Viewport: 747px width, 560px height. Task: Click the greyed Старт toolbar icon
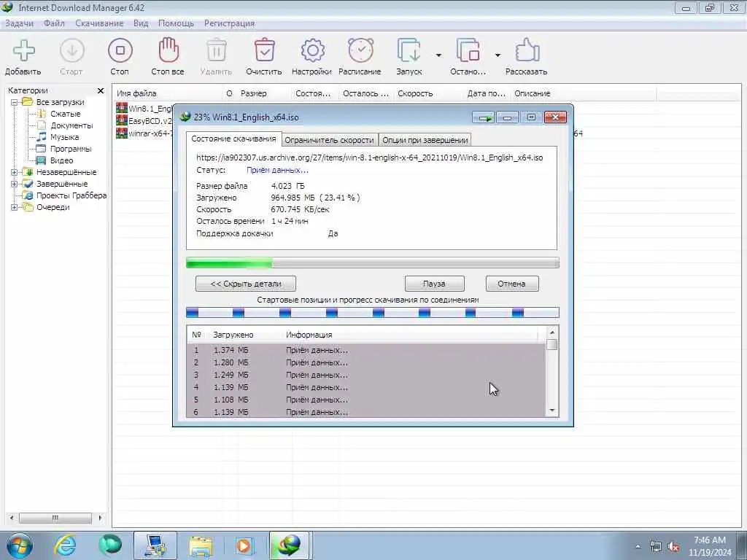[72, 50]
